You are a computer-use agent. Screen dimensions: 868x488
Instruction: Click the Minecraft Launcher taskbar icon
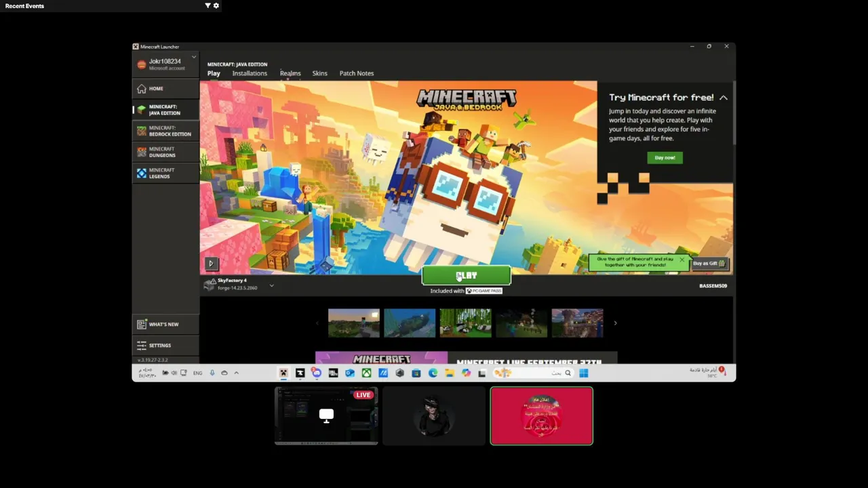(x=283, y=373)
